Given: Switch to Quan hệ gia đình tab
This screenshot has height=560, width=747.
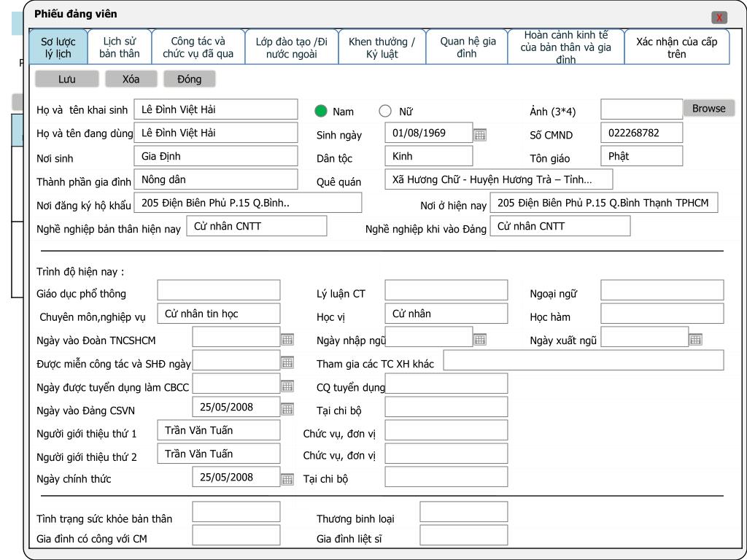Looking at the screenshot, I should tap(467, 47).
